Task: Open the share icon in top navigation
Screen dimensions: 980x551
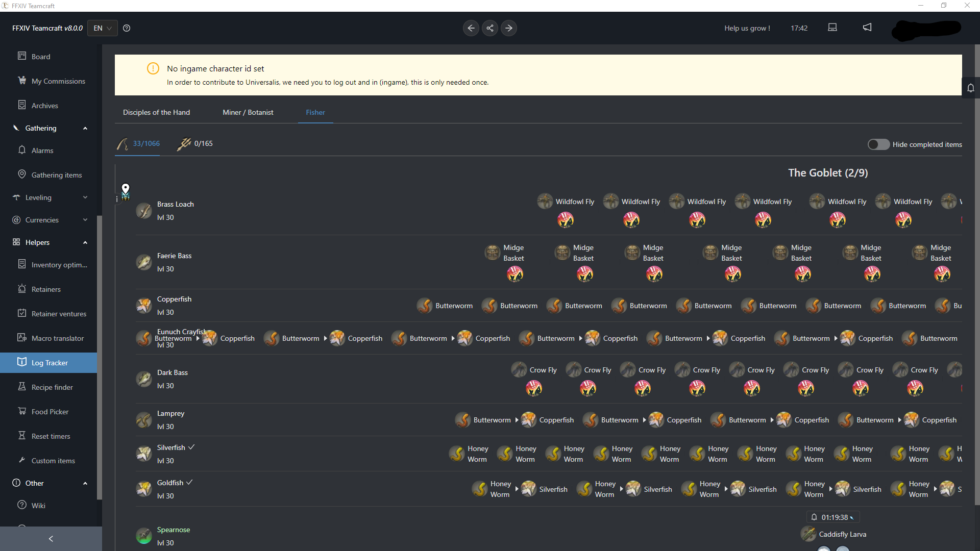Action: point(489,28)
